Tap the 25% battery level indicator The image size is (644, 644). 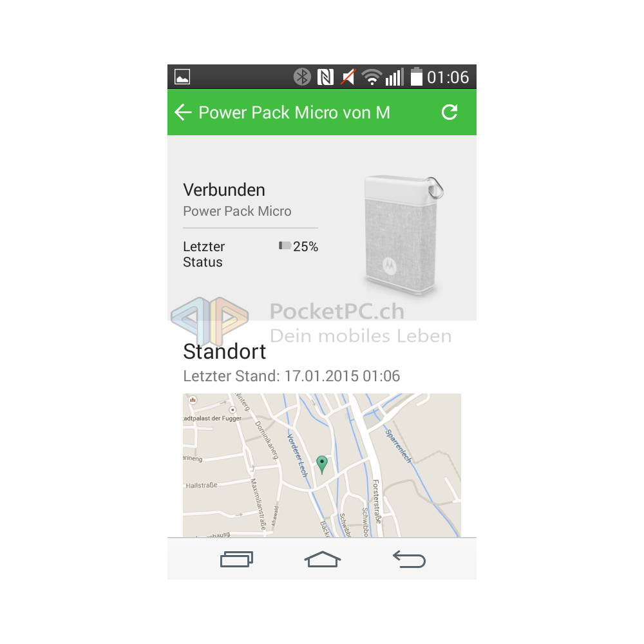pyautogui.click(x=299, y=247)
